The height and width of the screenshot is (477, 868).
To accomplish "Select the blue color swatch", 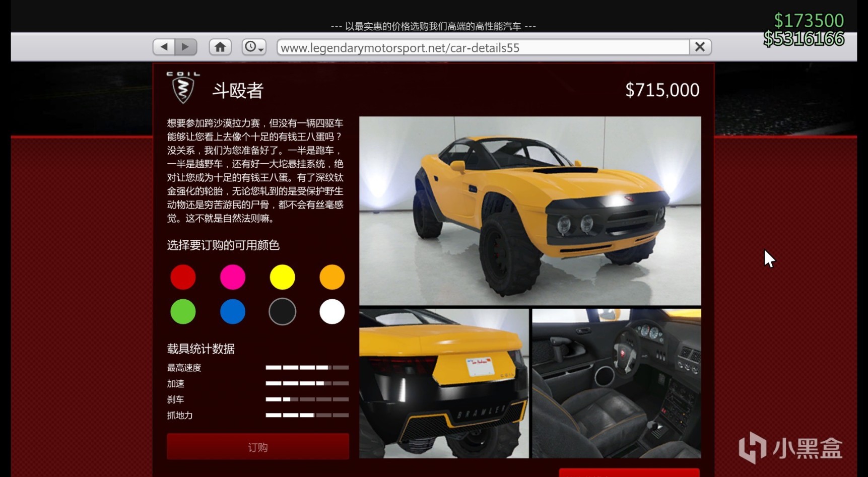I will 233,312.
